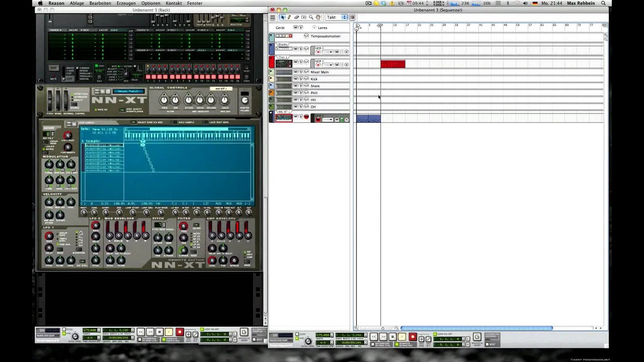
Task: Open the Erzeugen menu
Action: tap(126, 3)
